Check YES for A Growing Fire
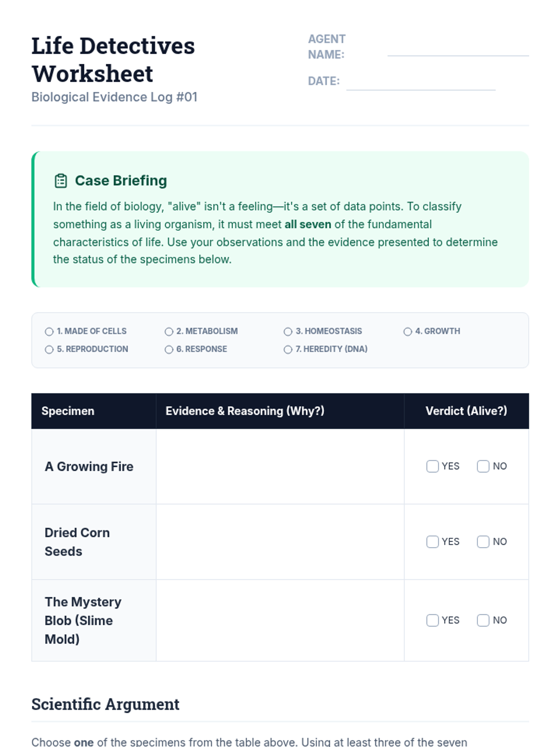This screenshot has height=747, width=560. 433,466
